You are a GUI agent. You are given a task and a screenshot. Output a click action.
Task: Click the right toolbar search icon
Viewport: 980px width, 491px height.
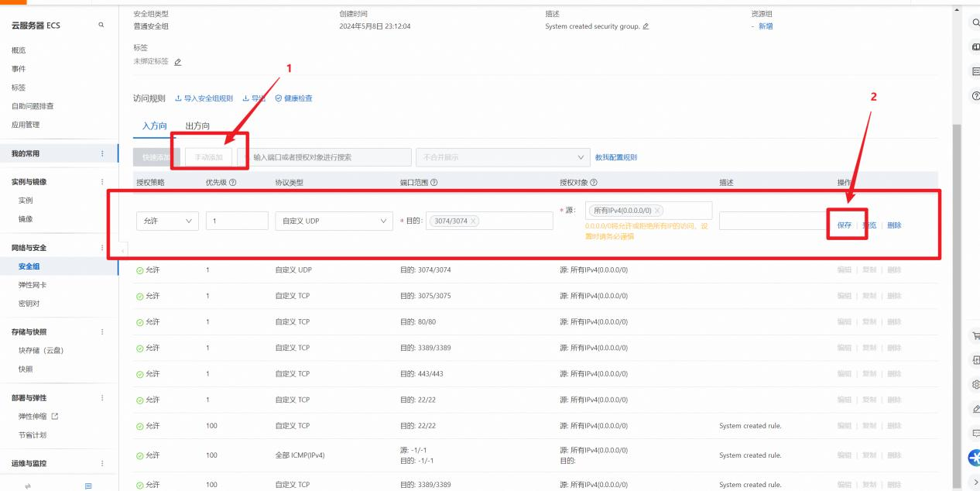click(x=975, y=23)
